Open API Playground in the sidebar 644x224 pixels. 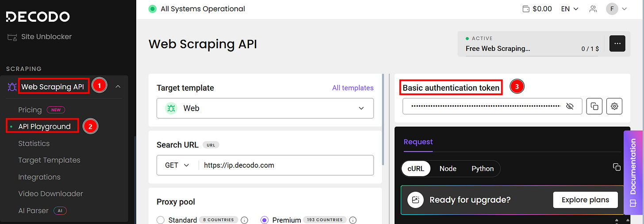click(x=44, y=127)
